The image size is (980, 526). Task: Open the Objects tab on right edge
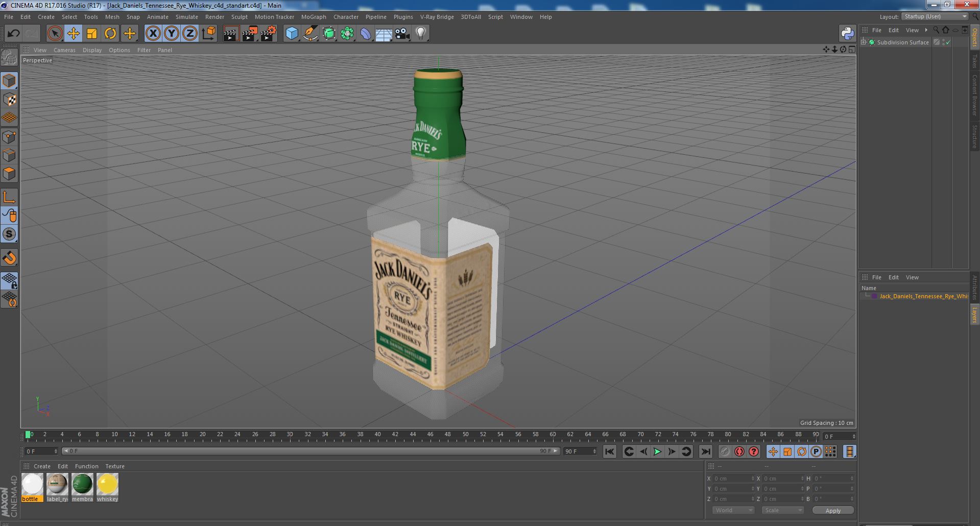[974, 37]
